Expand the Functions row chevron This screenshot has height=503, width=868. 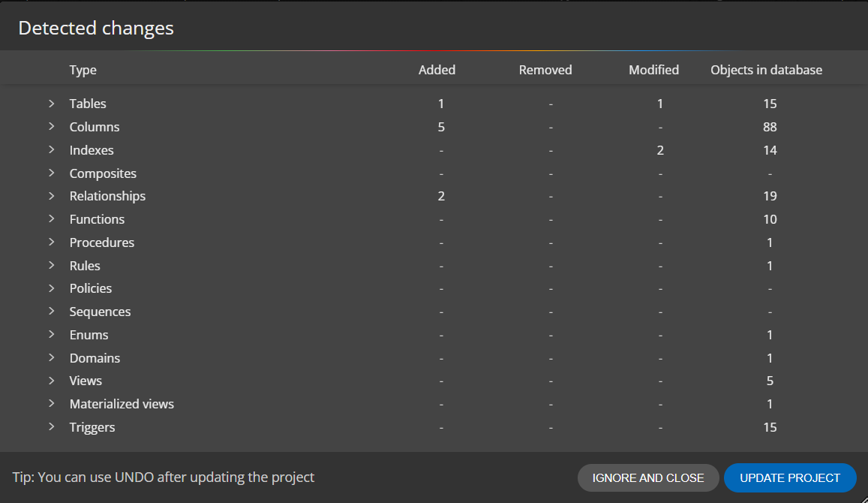tap(52, 218)
